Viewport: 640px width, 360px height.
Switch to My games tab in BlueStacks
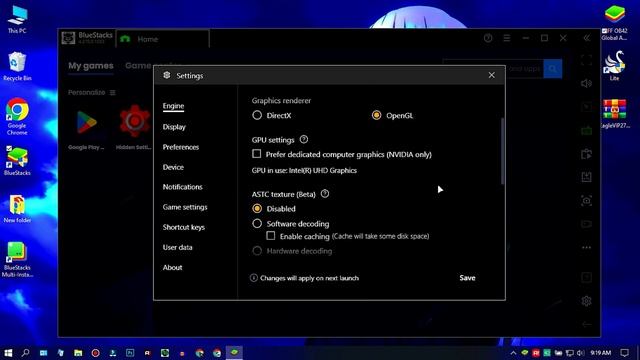[91, 66]
